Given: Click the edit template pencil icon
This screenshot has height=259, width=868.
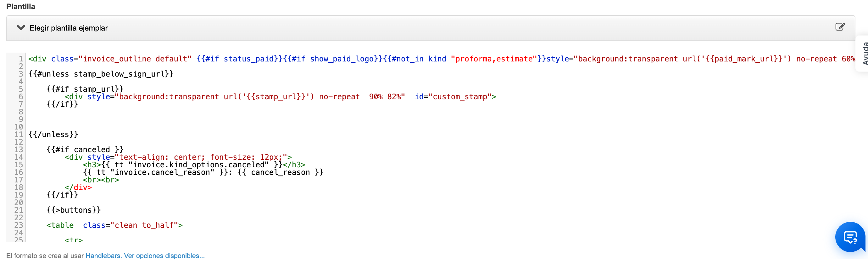Looking at the screenshot, I should 840,27.
